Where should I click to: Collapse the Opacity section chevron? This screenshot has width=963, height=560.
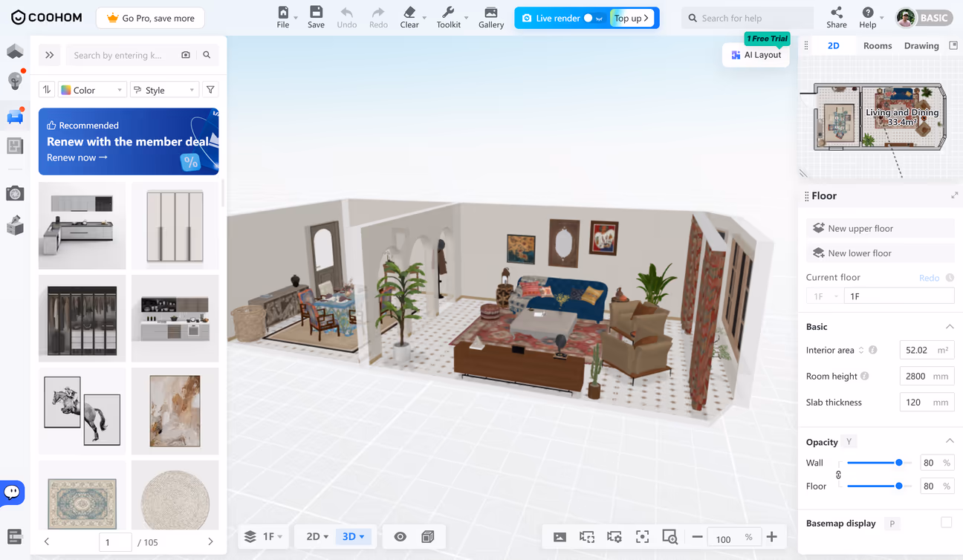click(x=950, y=441)
